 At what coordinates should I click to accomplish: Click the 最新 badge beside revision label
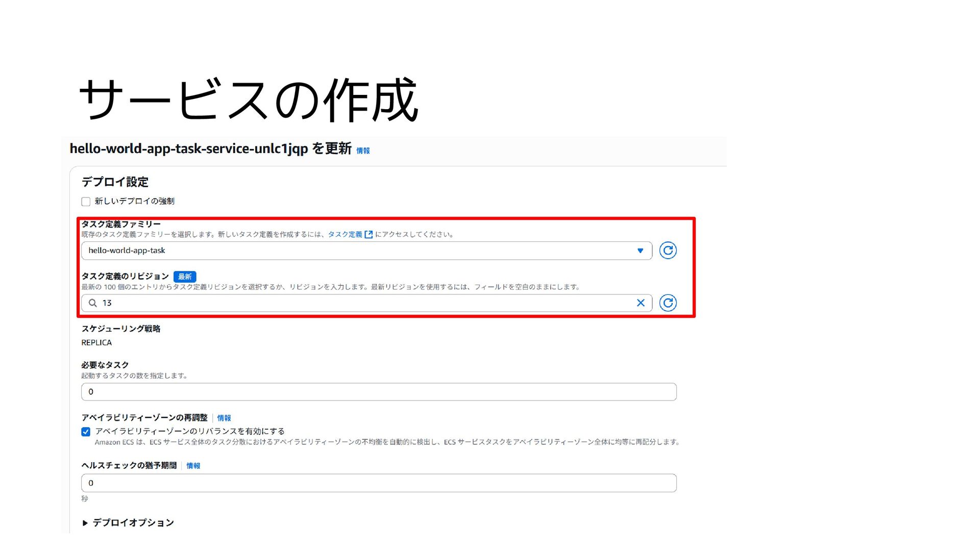pos(185,277)
